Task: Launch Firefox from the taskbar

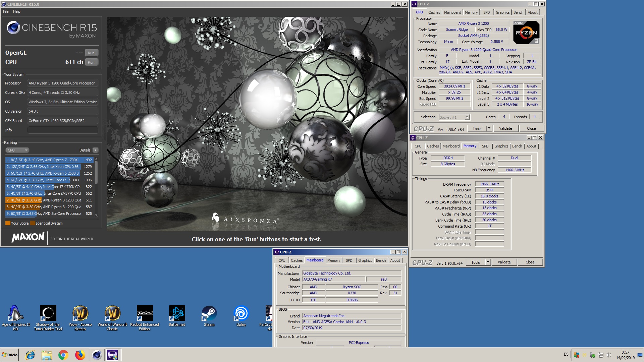Action: point(80,355)
